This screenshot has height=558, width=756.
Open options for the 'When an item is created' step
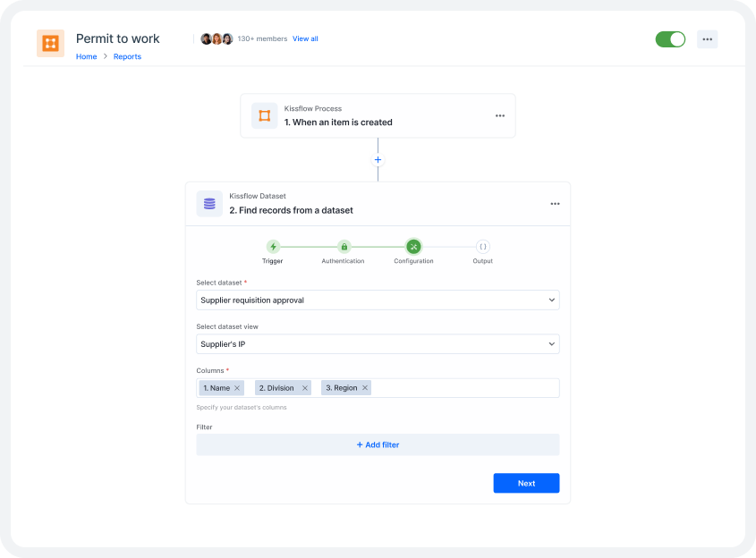click(x=500, y=115)
